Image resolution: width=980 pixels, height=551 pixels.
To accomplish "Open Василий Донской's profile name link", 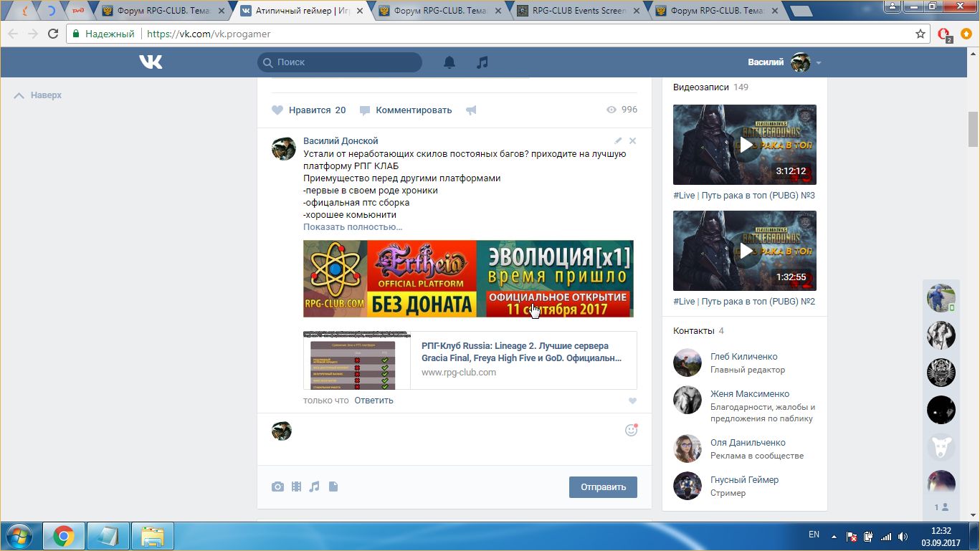I will (x=341, y=141).
